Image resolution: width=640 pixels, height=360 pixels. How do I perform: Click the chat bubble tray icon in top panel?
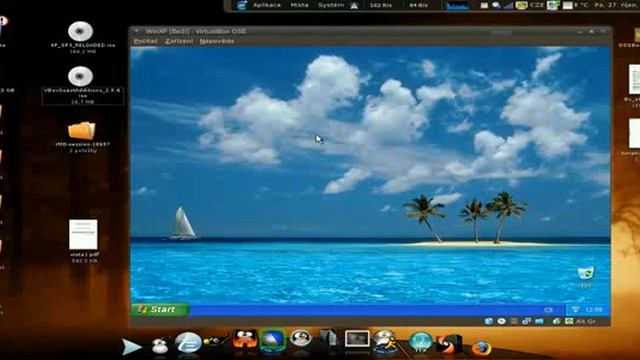(496, 5)
